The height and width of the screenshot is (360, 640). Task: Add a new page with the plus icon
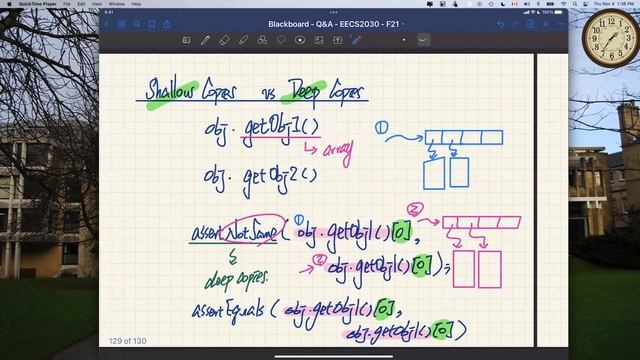(531, 24)
